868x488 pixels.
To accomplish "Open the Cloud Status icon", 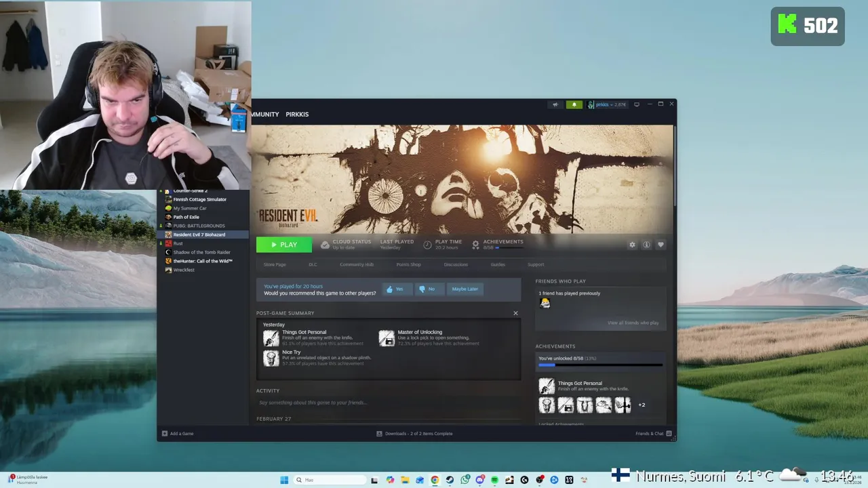I will [325, 245].
